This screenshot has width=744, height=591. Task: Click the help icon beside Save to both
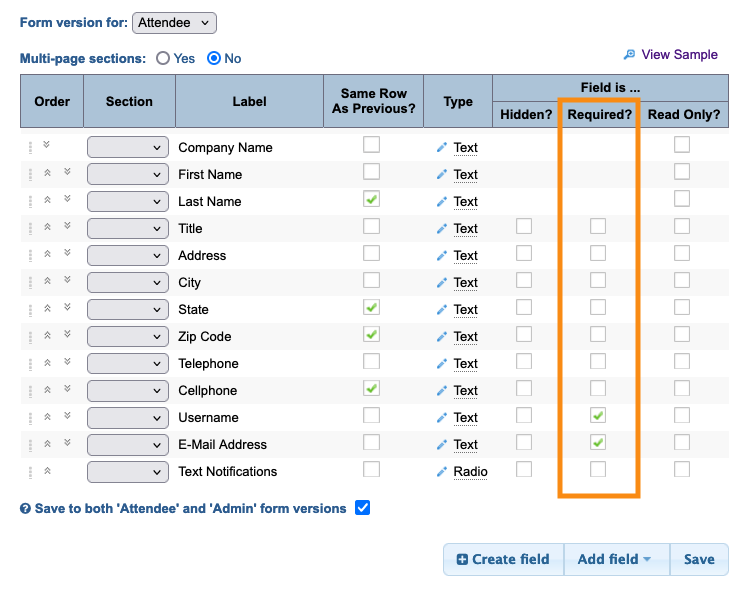click(x=26, y=509)
